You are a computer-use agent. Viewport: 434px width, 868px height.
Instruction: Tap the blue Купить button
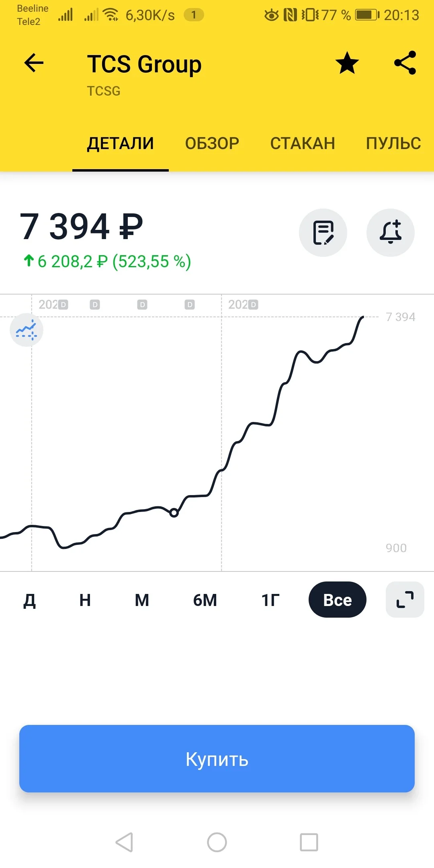point(217,759)
